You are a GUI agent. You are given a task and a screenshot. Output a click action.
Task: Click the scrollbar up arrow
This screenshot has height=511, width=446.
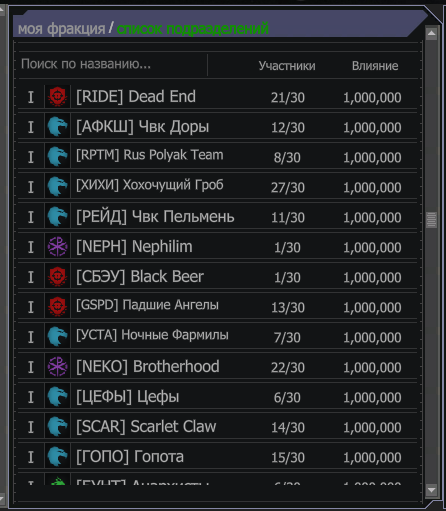click(x=431, y=33)
